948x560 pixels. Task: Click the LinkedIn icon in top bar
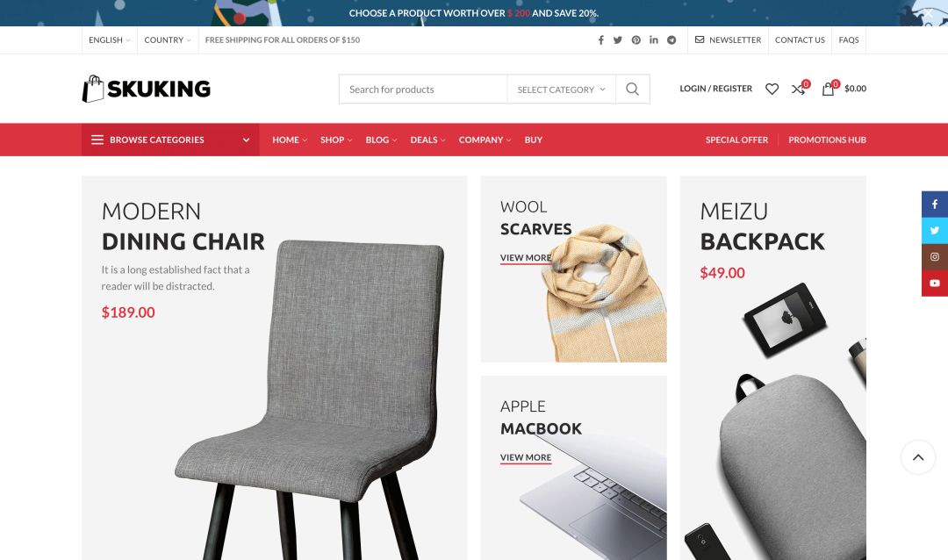654,39
